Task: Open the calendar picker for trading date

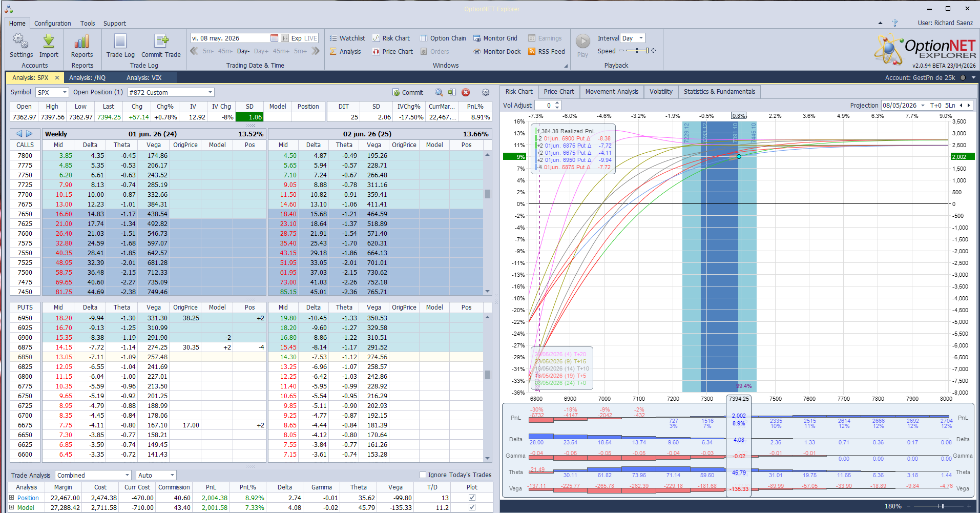Action: (275, 38)
